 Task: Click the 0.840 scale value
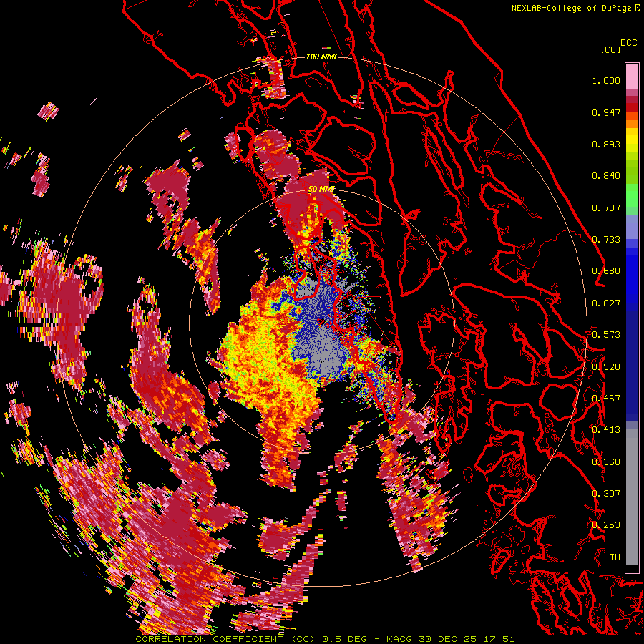(x=606, y=176)
